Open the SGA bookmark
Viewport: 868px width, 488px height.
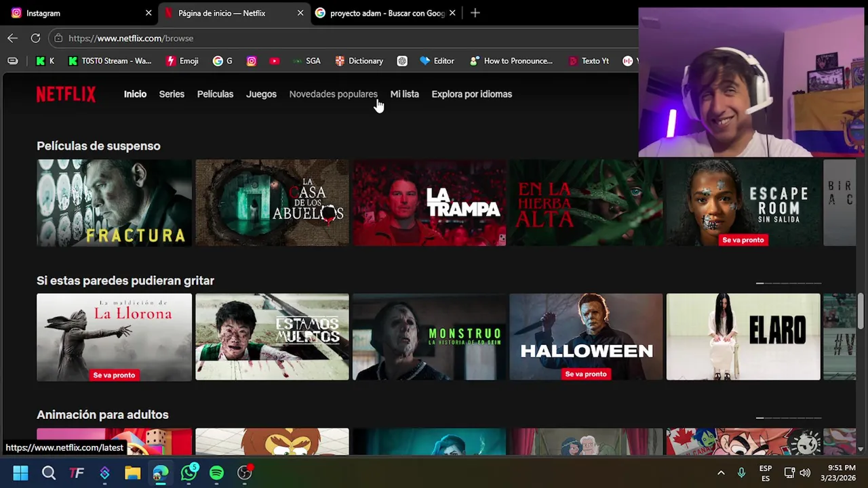[x=307, y=61]
